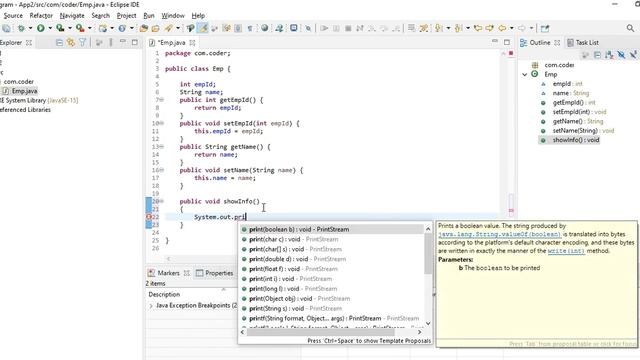640x360 pixels.
Task: Toggle Block Selection Mode icon
Action: coord(238,28)
